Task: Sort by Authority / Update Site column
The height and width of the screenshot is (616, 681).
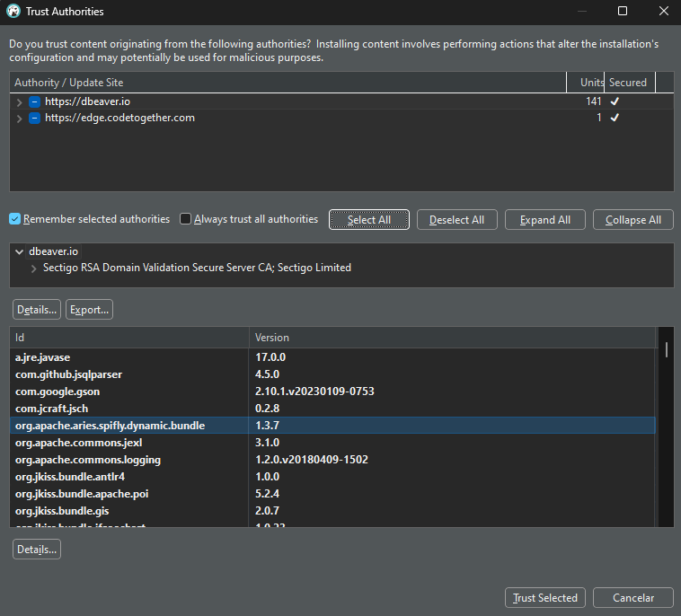Action: pos(288,83)
